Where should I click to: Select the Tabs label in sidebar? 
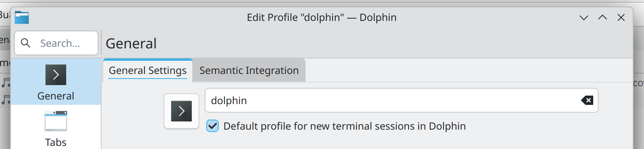[56, 142]
